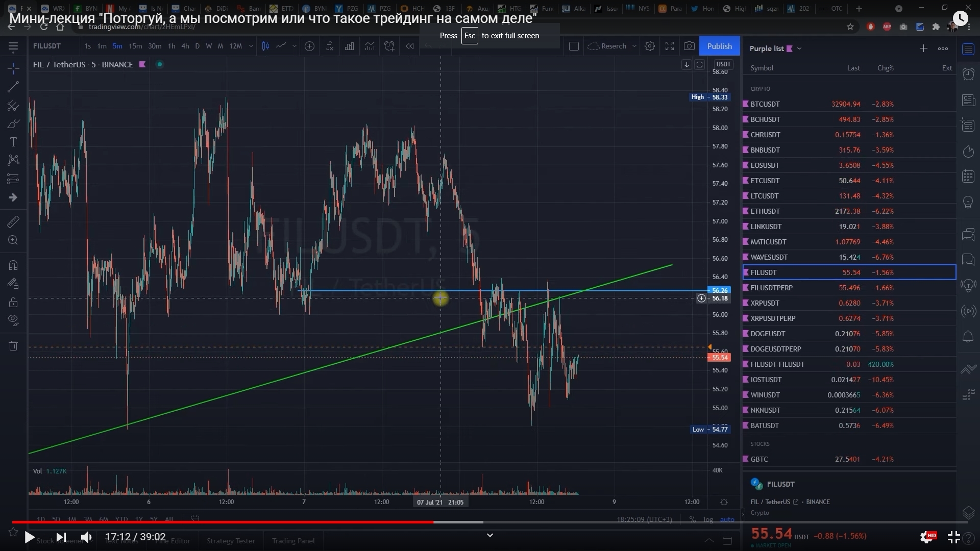Open the alerts clock icon in sidebar

(x=968, y=74)
